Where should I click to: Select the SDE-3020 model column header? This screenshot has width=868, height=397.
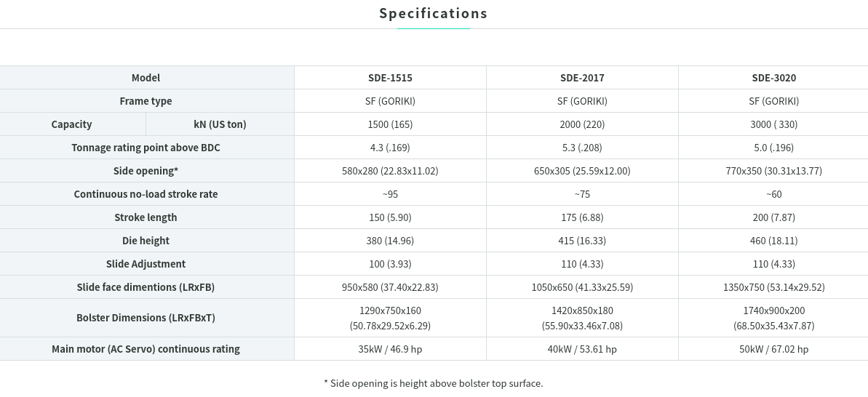pos(774,78)
